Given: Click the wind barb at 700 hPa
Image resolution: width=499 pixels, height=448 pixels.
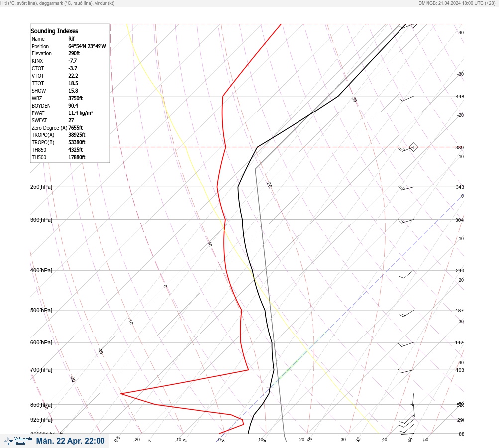Looking at the screenshot, I should click(406, 371).
